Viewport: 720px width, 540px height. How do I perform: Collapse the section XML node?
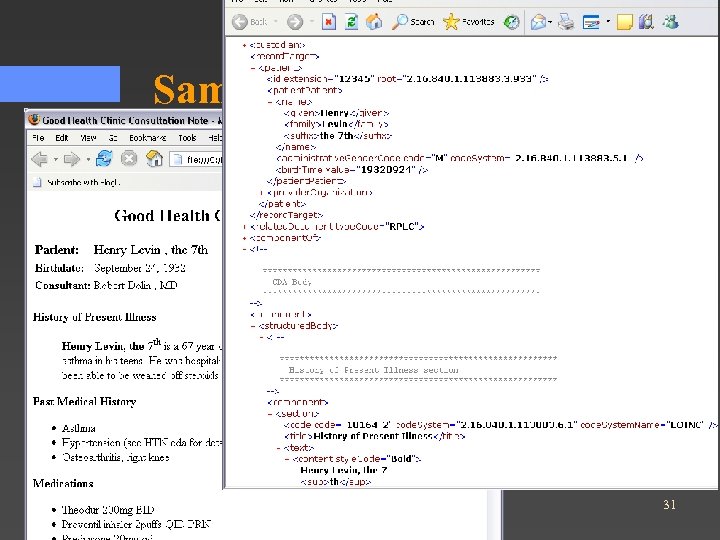pos(270,414)
